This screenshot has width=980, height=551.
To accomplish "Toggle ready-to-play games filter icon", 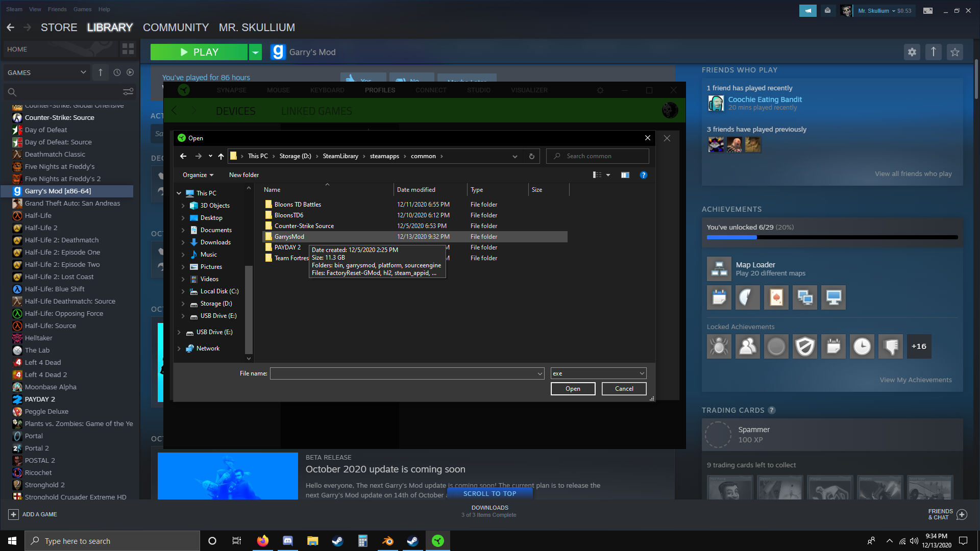I will (130, 72).
